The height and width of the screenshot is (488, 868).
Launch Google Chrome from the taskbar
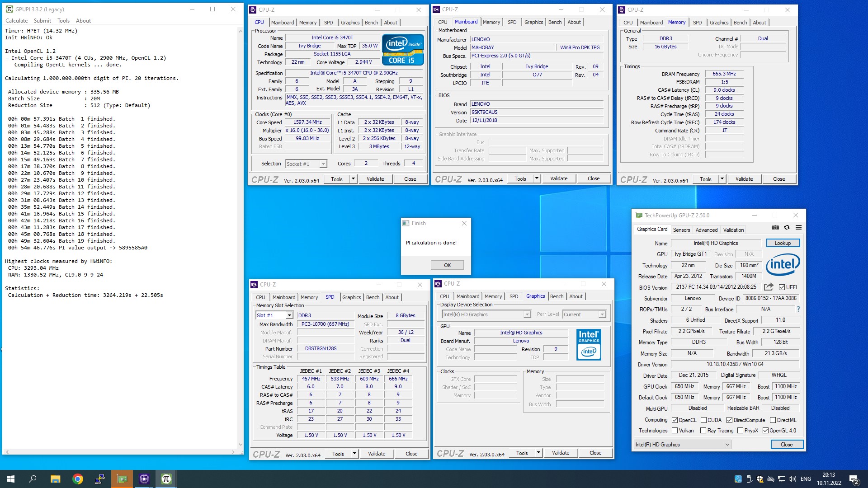point(78,479)
